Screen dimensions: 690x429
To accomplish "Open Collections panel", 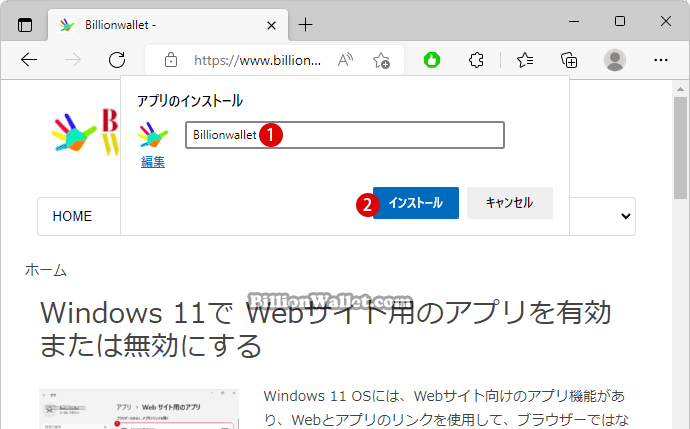I will [x=569, y=60].
